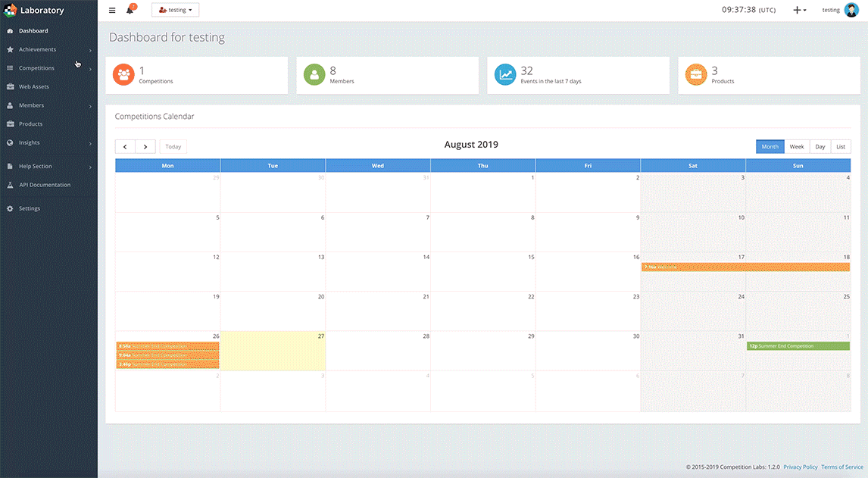Click the orange Competitions stat icon
Viewport: 868px width, 478px height.
(x=123, y=74)
